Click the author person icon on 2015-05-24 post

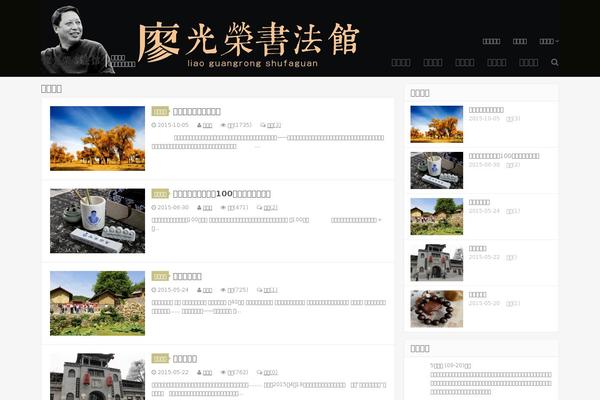199,290
